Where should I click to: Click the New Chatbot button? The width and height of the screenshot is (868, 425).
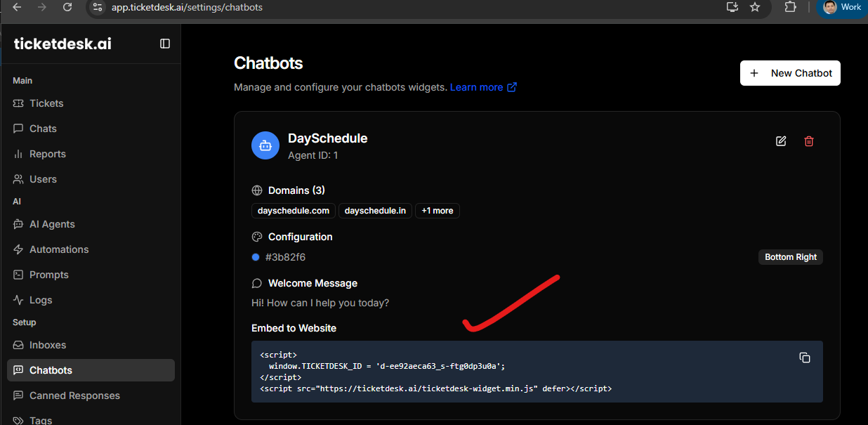pyautogui.click(x=790, y=73)
